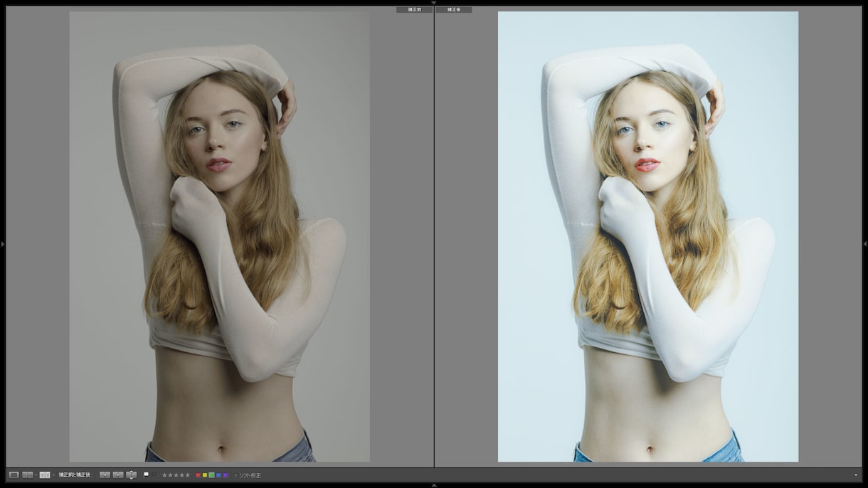Image resolution: width=868 pixels, height=488 pixels.
Task: Click the 補正後 after label
Action: (454, 9)
